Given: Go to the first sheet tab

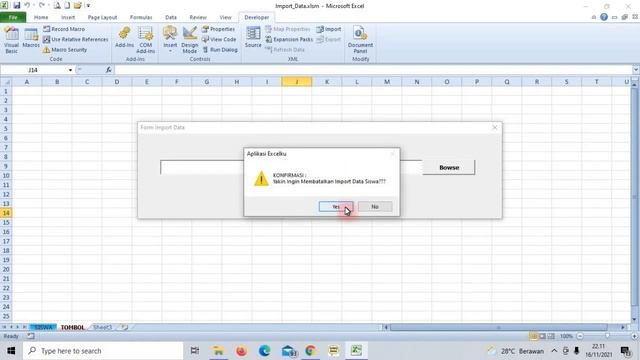Looking at the screenshot, I should coord(4,327).
